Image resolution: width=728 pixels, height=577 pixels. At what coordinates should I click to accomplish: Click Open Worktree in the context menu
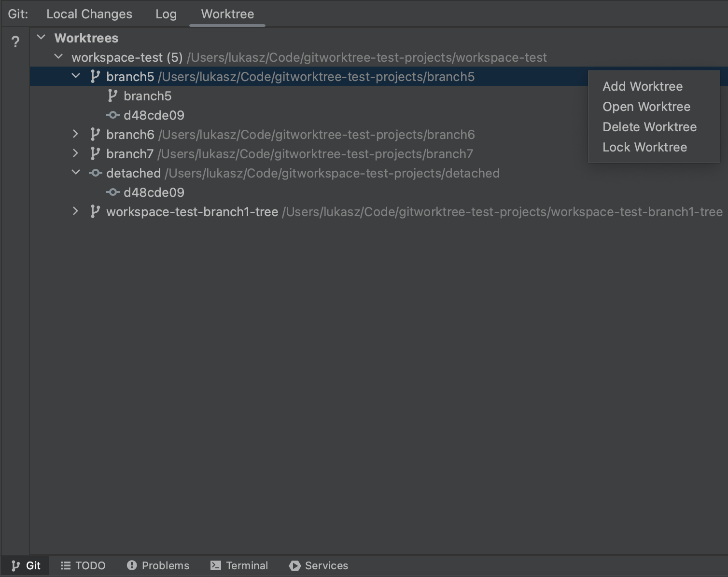[x=646, y=107]
